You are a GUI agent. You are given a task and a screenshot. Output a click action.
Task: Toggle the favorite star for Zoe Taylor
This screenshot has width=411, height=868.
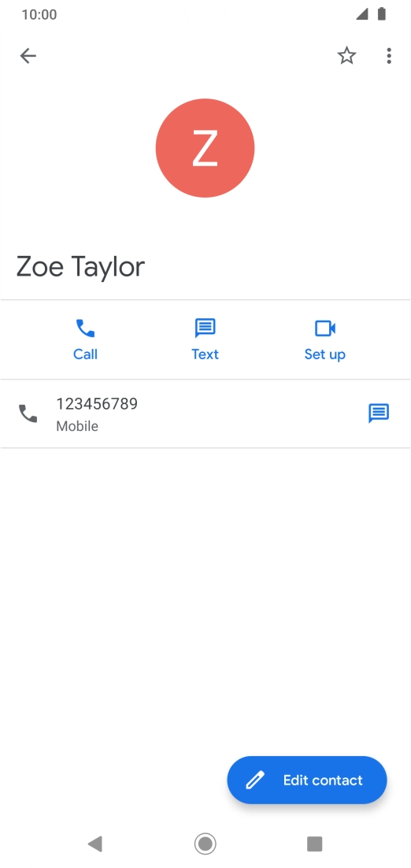tap(347, 55)
